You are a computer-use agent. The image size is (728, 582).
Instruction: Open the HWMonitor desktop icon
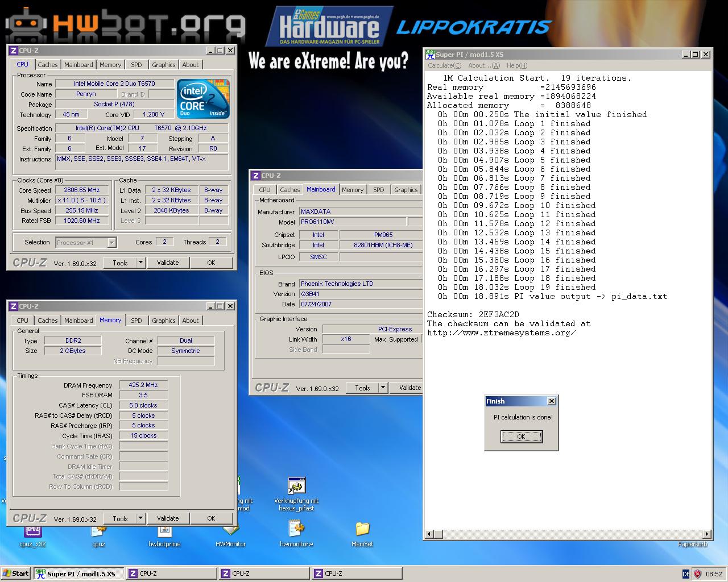[x=230, y=535]
